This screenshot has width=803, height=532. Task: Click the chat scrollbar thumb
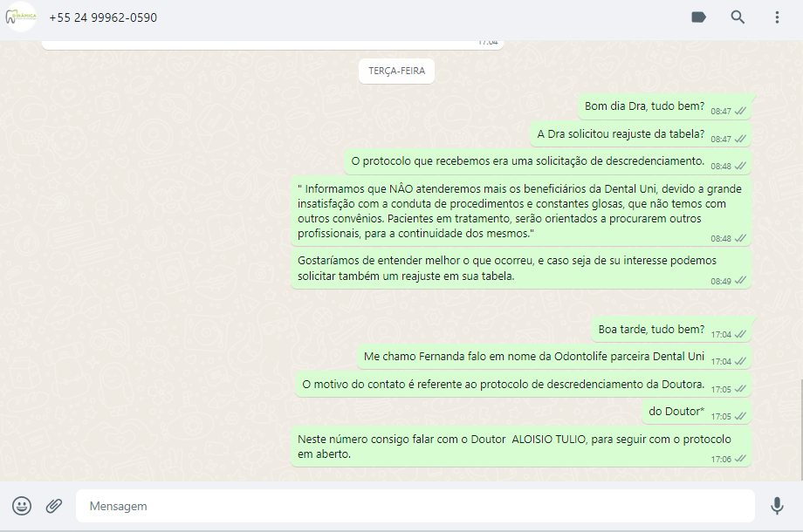click(x=801, y=430)
